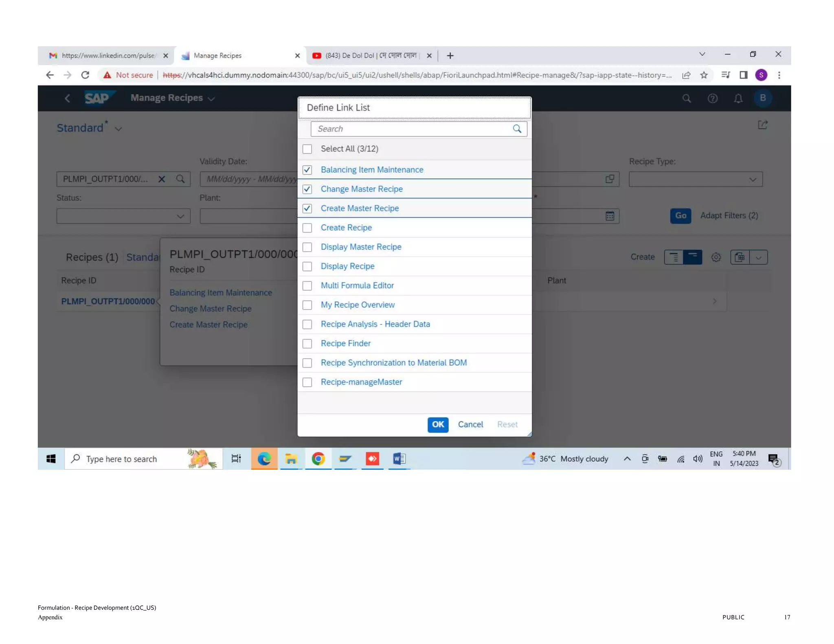
Task: Open the table settings gear icon
Action: (716, 257)
